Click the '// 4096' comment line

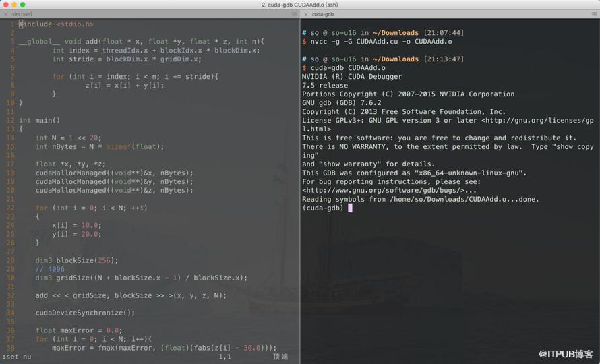click(50, 269)
